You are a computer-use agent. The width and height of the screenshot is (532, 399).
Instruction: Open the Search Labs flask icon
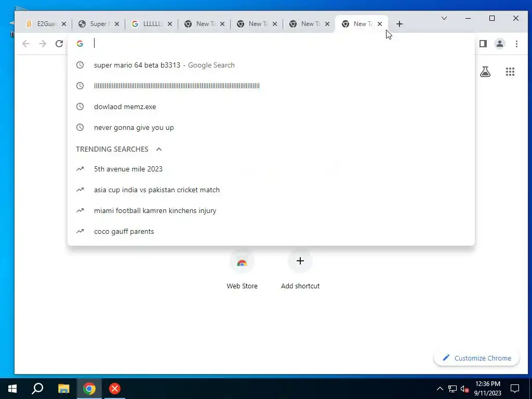click(x=485, y=72)
